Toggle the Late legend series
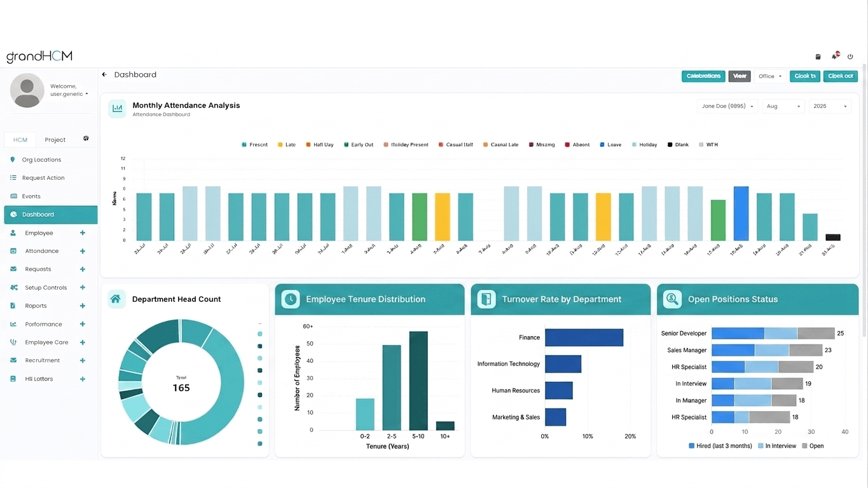868x488 pixels. 287,145
